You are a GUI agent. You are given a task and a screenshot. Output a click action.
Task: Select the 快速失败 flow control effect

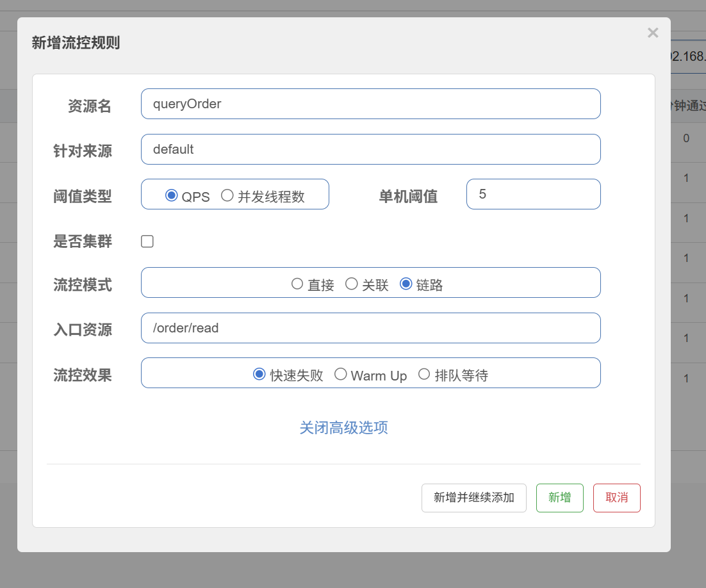coord(259,374)
